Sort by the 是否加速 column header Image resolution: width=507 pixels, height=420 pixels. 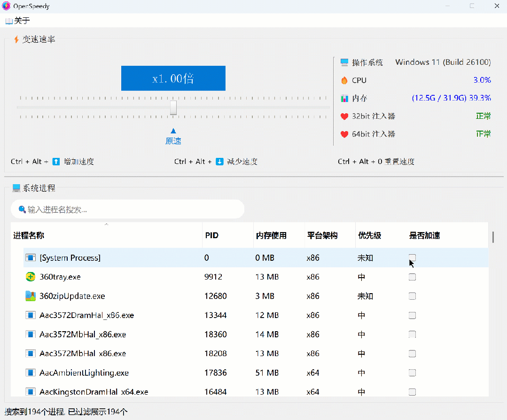tap(447, 235)
